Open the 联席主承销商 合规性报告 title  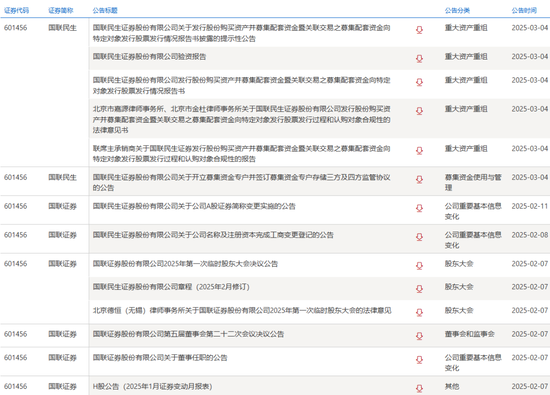241,154
